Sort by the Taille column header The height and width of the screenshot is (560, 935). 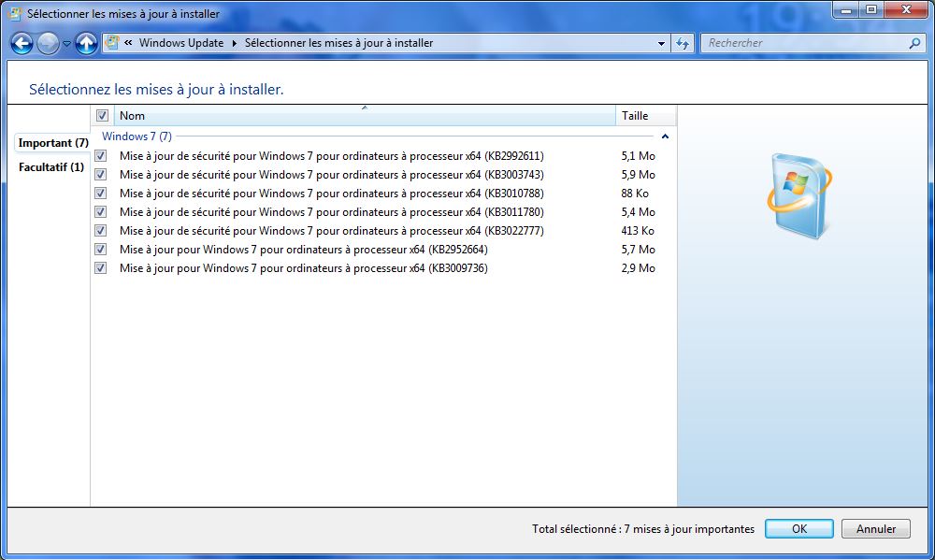point(646,116)
